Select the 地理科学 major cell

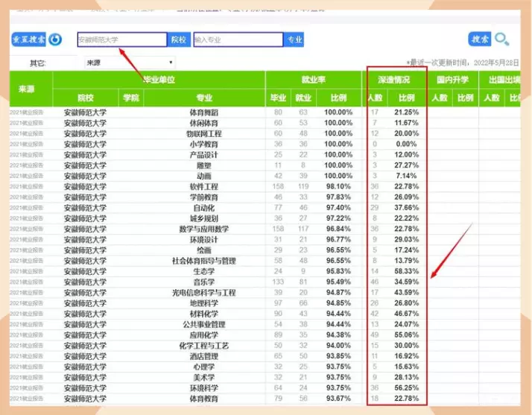tap(204, 303)
